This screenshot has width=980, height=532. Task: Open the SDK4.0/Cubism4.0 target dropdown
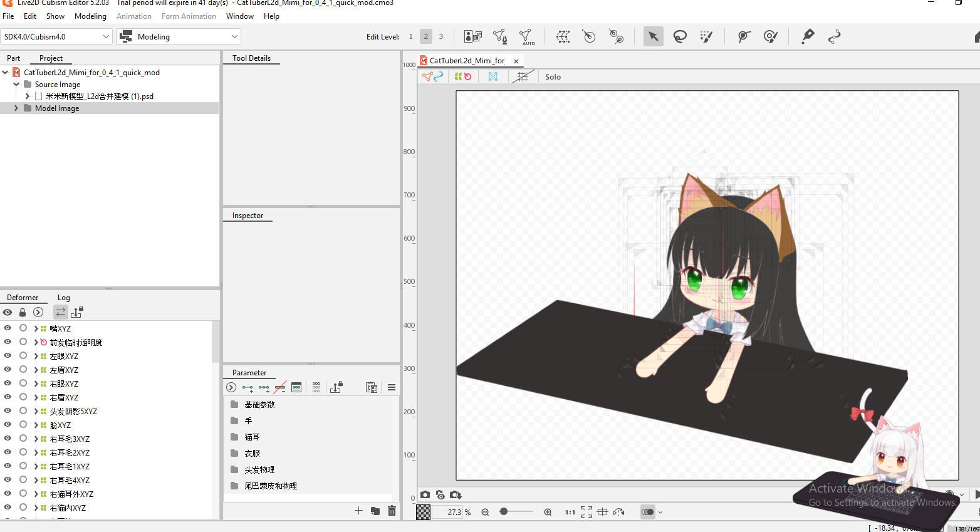(56, 36)
